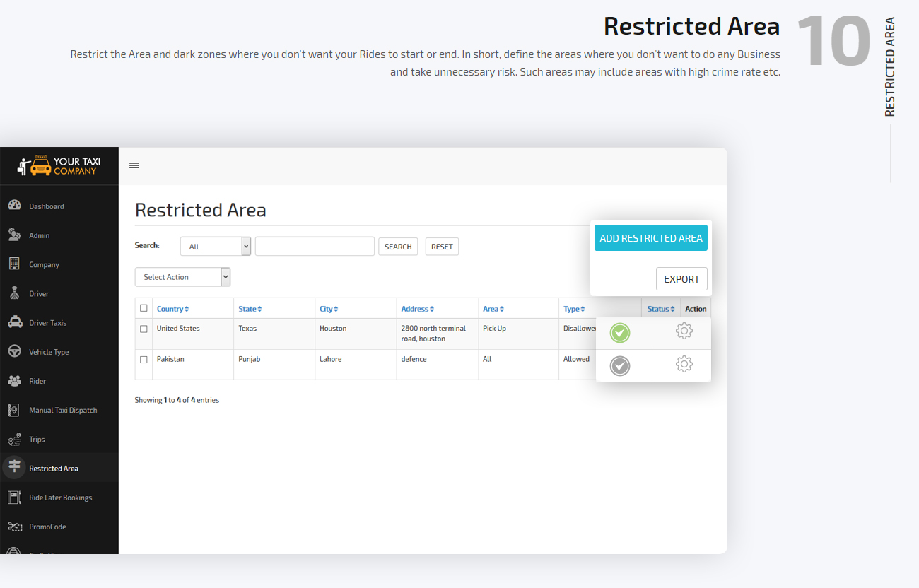Sort table by the Country column
The width and height of the screenshot is (919, 588).
pyautogui.click(x=173, y=308)
